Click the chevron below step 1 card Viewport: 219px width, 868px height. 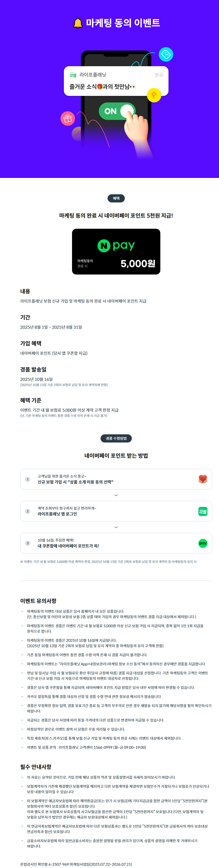pos(116,495)
